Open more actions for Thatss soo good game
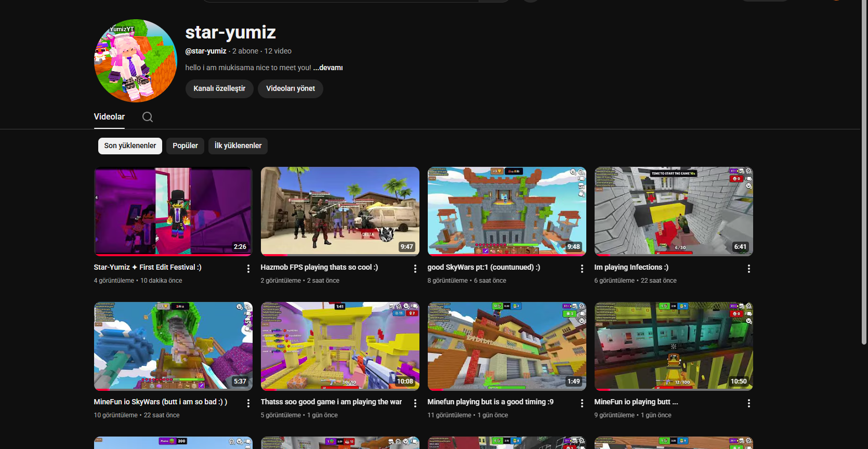Viewport: 868px width, 449px height. (415, 403)
